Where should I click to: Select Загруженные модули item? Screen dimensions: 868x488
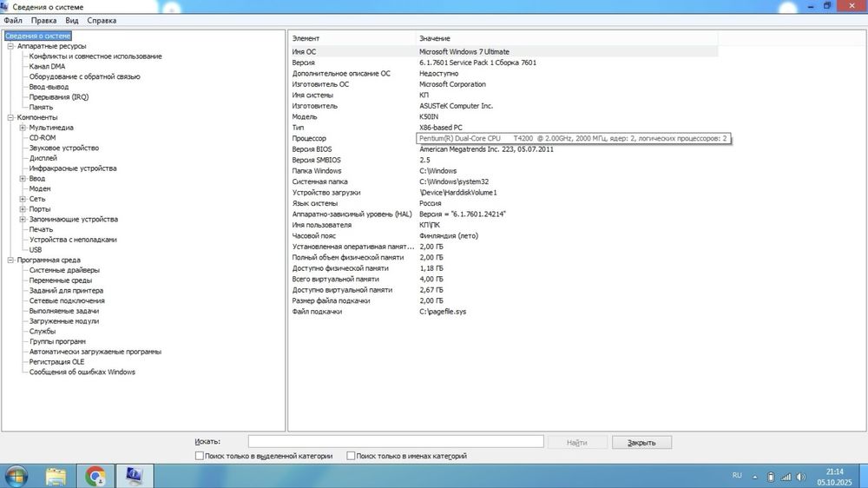coord(63,321)
